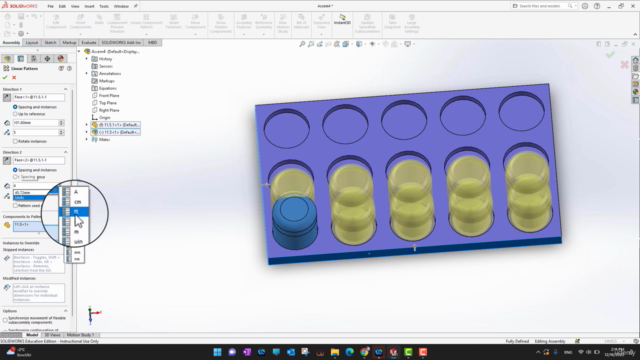This screenshot has height=360, width=640.
Task: Open File Explorer from the taskbar
Action: [335, 352]
